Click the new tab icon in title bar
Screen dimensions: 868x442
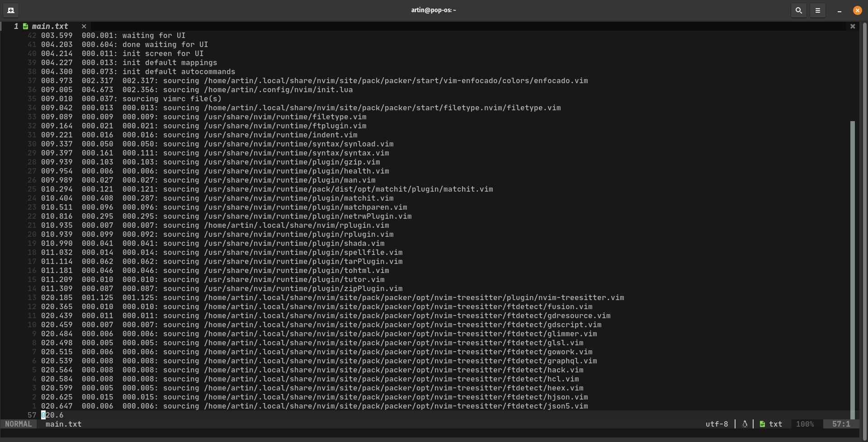click(11, 10)
